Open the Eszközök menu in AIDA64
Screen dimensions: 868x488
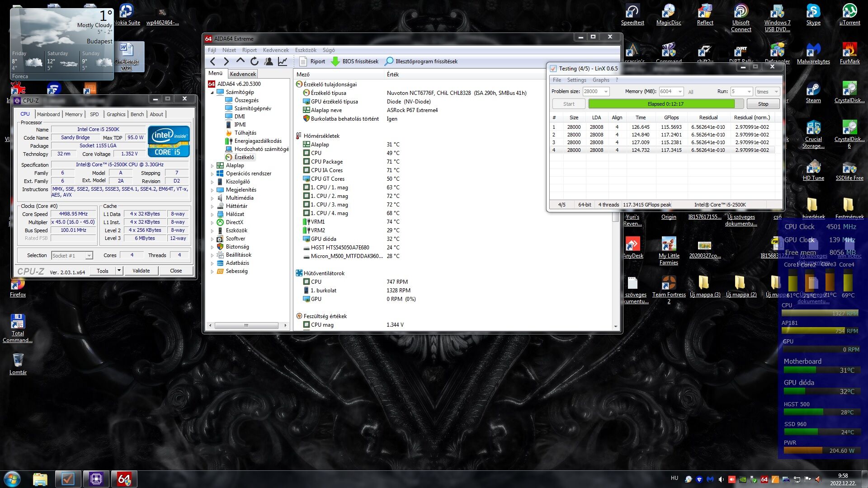click(306, 50)
